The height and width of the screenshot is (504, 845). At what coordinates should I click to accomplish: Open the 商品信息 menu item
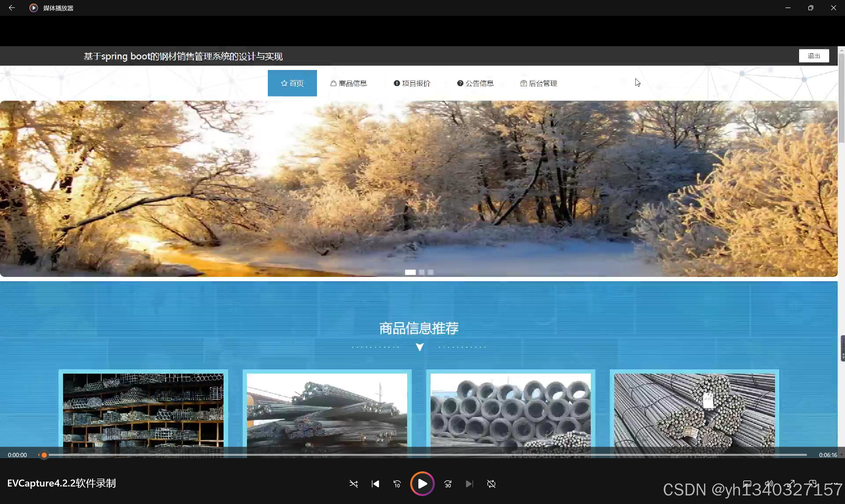(349, 83)
